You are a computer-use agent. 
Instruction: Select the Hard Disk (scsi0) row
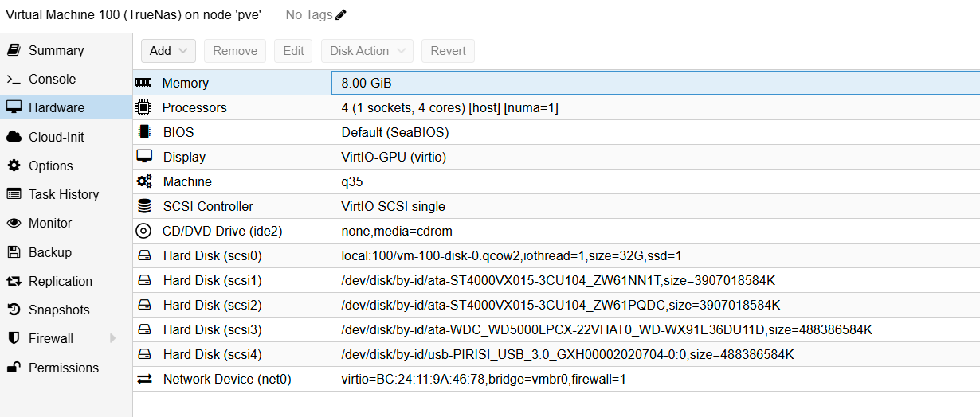(x=212, y=255)
